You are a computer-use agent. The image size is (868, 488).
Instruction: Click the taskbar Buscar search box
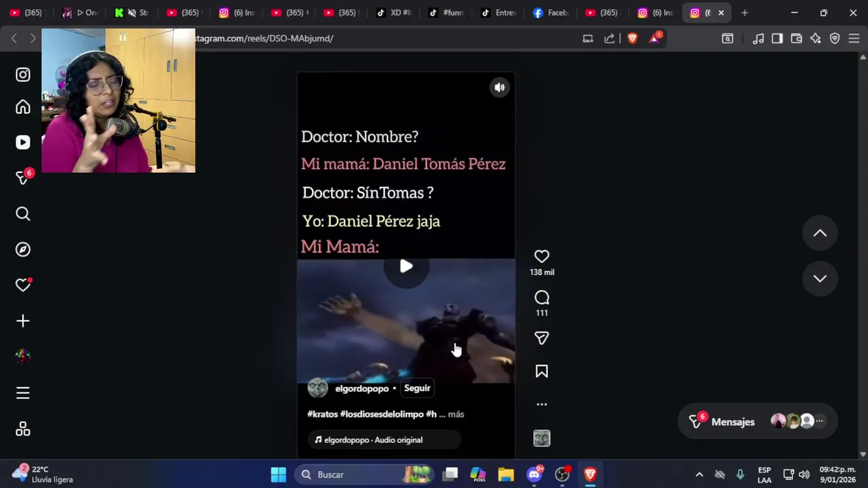365,474
